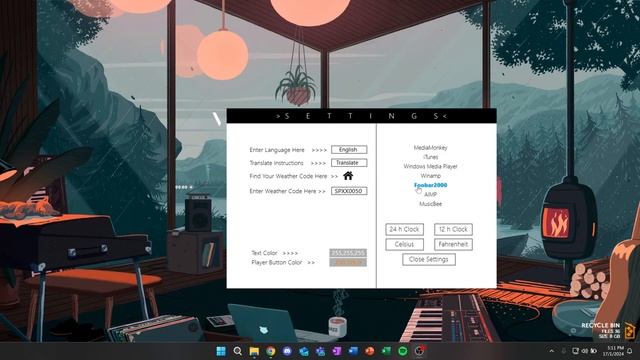The height and width of the screenshot is (360, 640).
Task: Open taskbar Search
Action: [x=238, y=351]
